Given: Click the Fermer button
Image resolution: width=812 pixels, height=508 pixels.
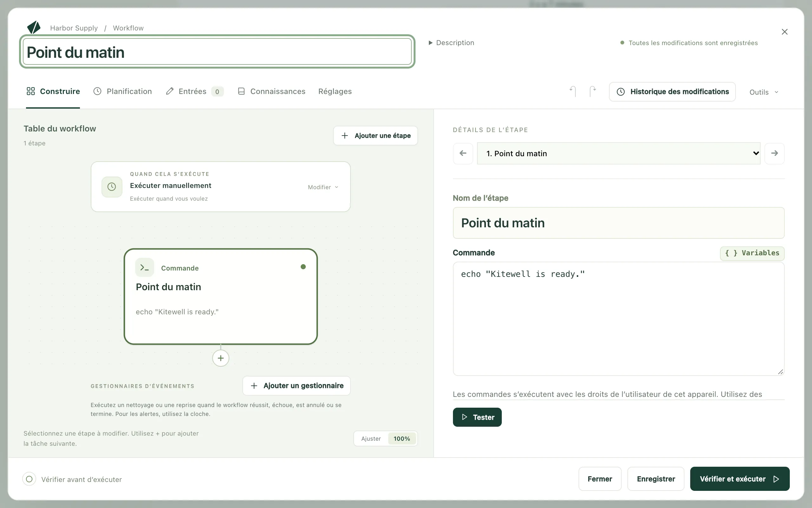Looking at the screenshot, I should 600,479.
